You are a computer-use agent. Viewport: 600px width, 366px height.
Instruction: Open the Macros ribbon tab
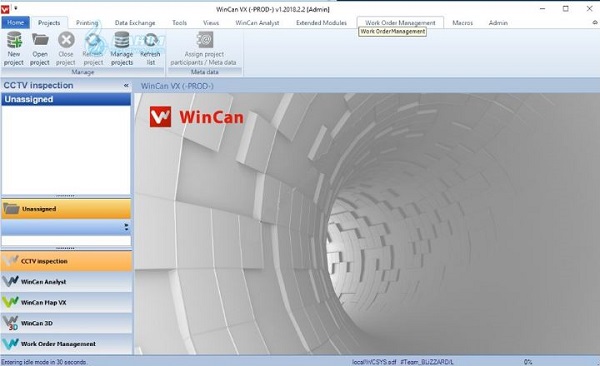[463, 23]
